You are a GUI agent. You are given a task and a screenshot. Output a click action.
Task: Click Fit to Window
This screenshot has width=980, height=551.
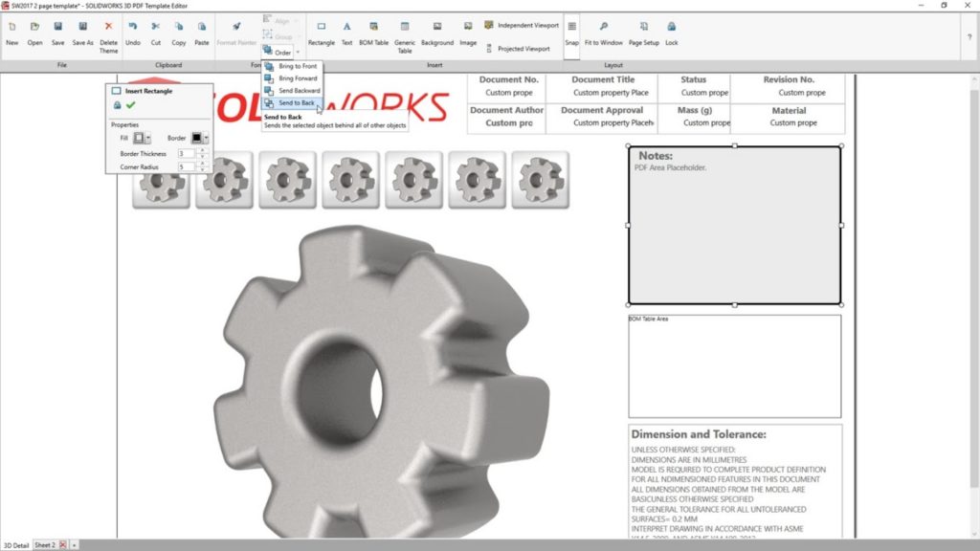(603, 33)
